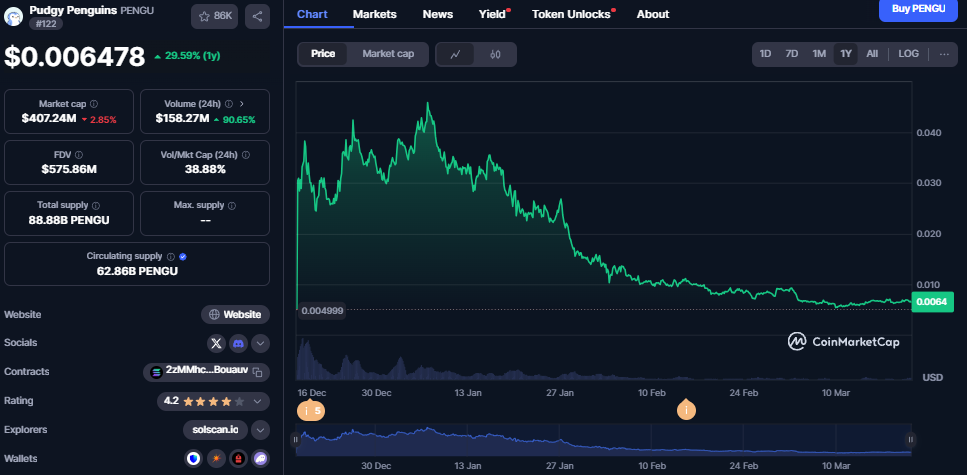The height and width of the screenshot is (475, 967).
Task: Click the Max. supply info icon
Action: [x=232, y=205]
